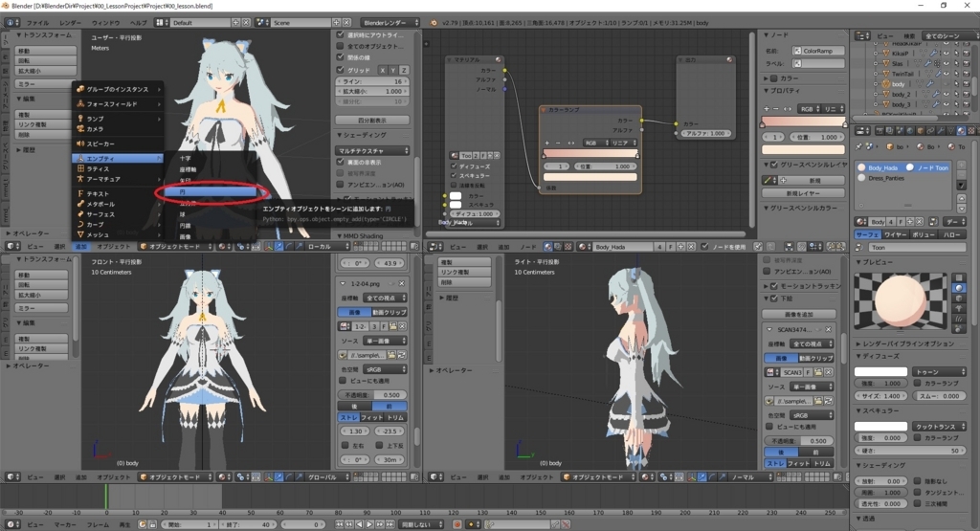Open オブジェクトモード dropdown in top viewport
This screenshot has height=531, width=980.
(176, 247)
